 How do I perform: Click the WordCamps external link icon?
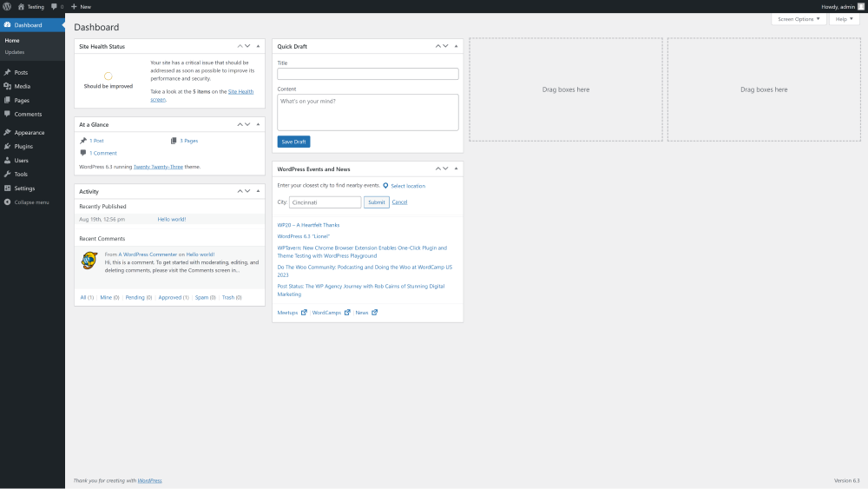(x=347, y=313)
